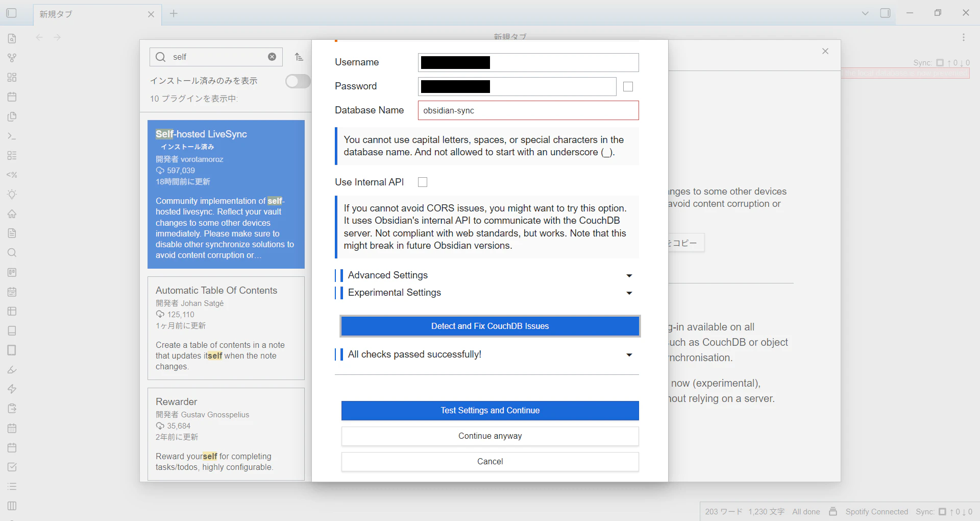Viewport: 980px width, 521px height.
Task: Go back using the left arrow
Action: (x=39, y=37)
